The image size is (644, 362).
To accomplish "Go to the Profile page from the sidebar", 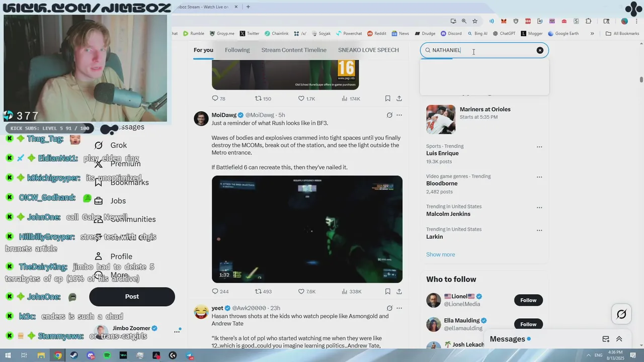I will tap(113, 256).
